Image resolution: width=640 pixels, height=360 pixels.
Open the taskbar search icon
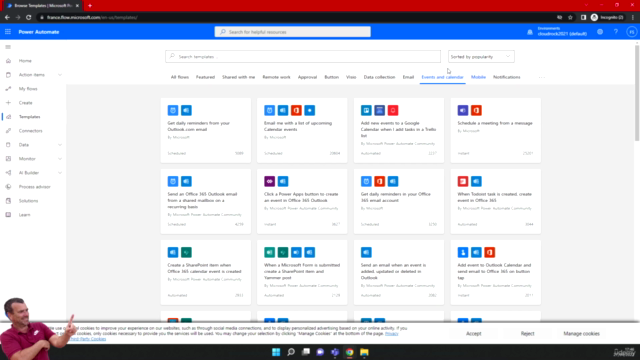(291, 352)
